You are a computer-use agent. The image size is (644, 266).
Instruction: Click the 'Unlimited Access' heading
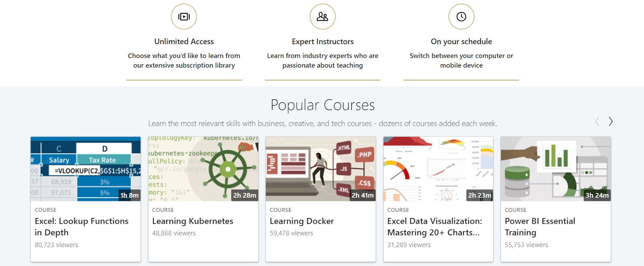click(x=184, y=41)
